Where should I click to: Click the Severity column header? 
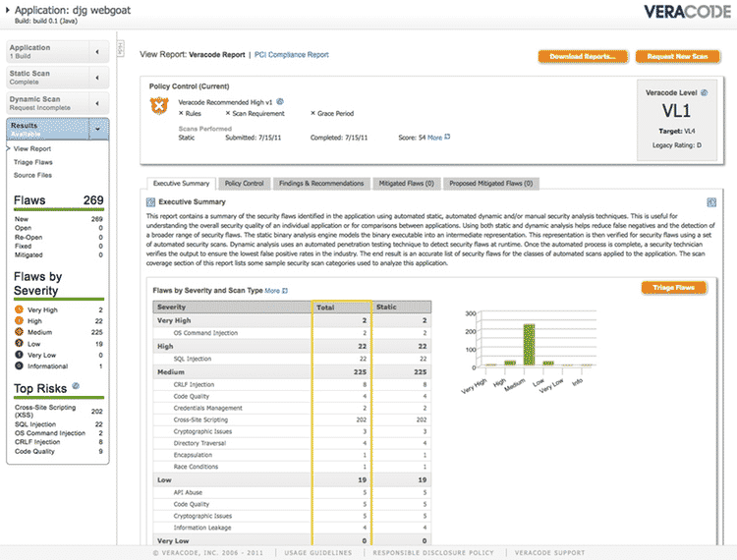click(x=232, y=308)
